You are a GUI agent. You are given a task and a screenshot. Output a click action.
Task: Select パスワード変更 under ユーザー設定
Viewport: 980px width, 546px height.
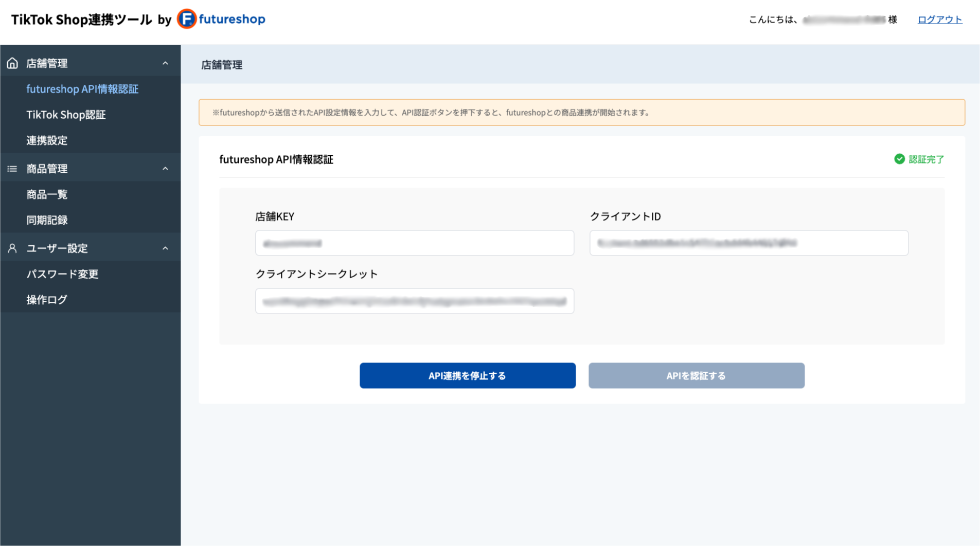[62, 274]
